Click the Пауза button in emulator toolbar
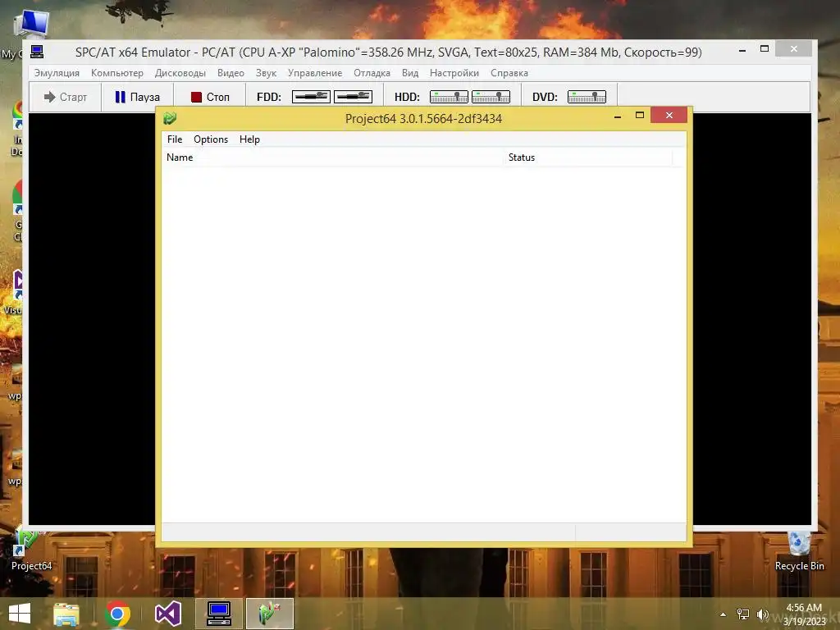This screenshot has width=840, height=630. tap(137, 97)
